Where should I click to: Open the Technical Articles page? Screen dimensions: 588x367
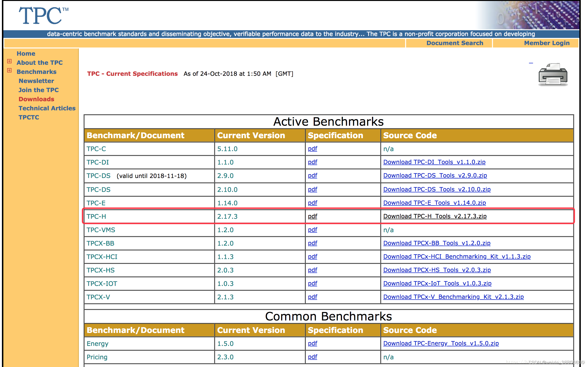(47, 108)
